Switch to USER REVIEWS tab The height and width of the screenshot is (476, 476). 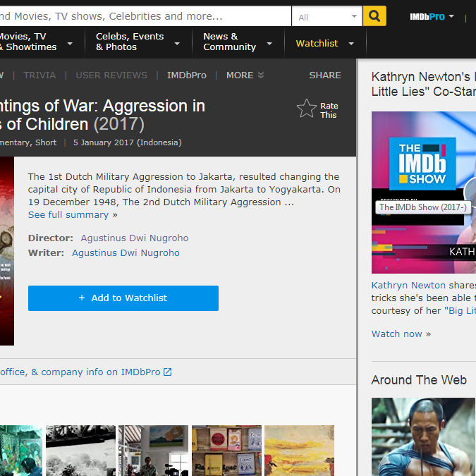tap(111, 75)
